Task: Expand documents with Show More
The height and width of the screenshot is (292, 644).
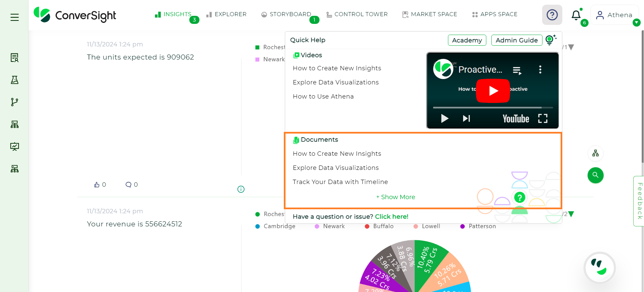Action: 395,197
